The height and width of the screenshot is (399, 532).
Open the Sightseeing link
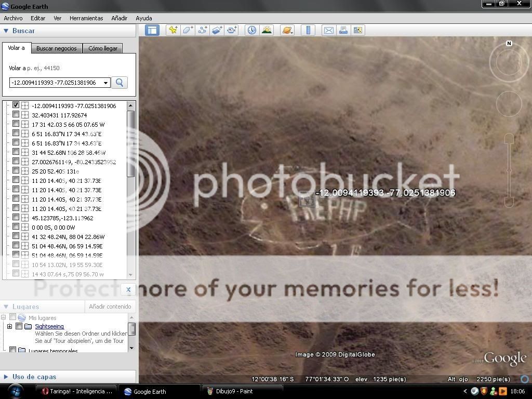(49, 326)
